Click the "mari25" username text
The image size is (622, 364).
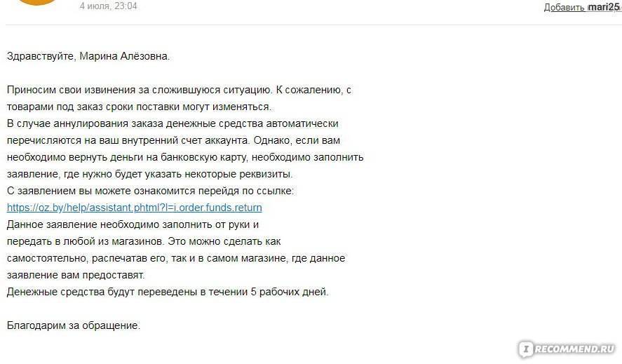coord(604,7)
